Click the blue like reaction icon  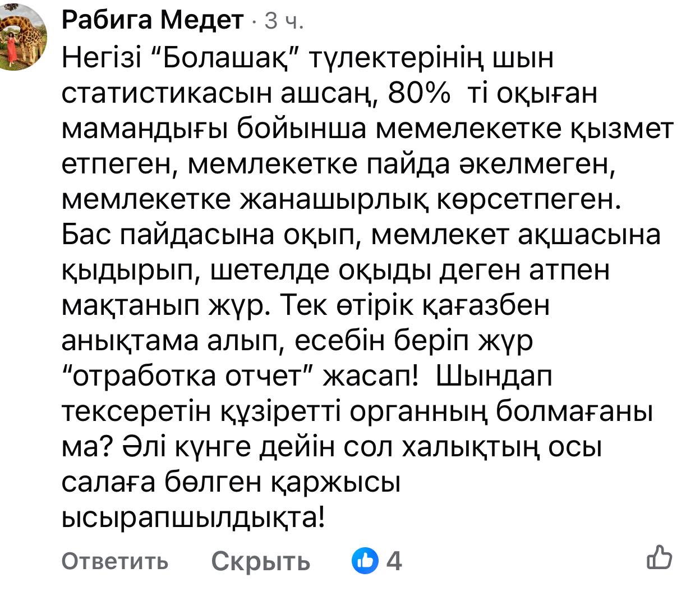[365, 561]
